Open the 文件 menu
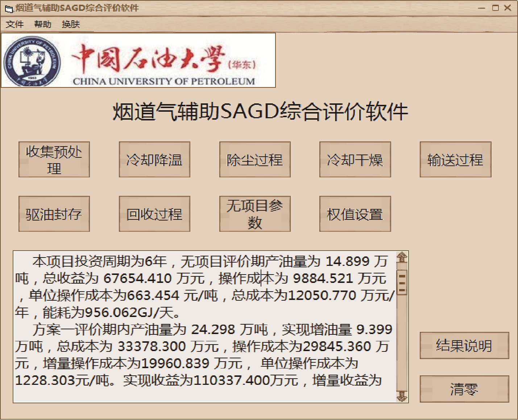 tap(14, 24)
